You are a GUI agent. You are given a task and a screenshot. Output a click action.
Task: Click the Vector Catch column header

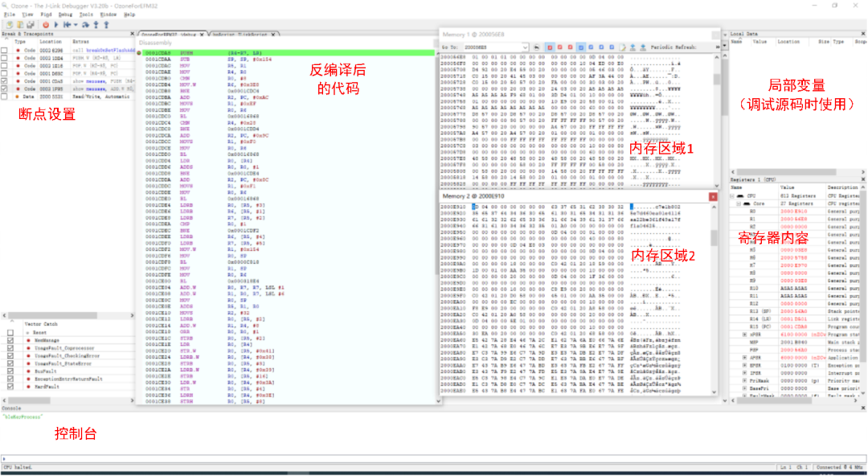(40, 324)
